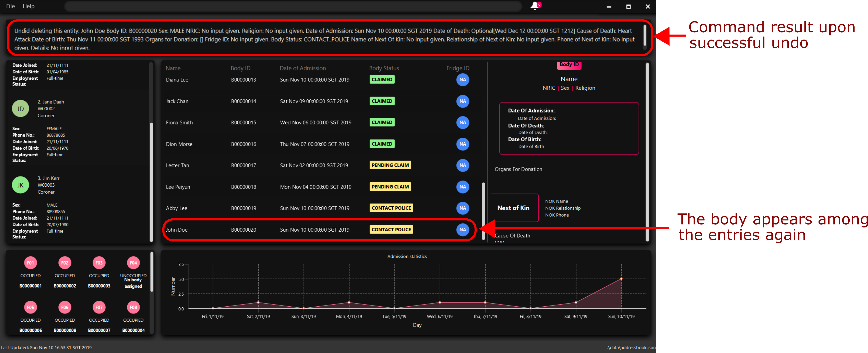Click the Body ID column header
This screenshot has width=868, height=353.
click(240, 68)
